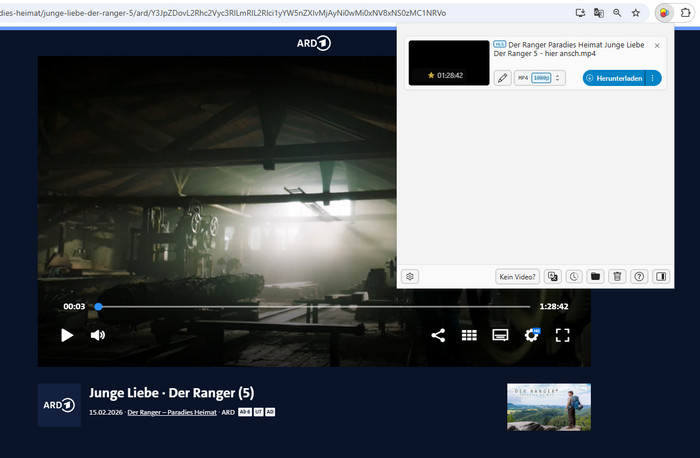
Task: Install app icon in address bar
Action: [580, 13]
